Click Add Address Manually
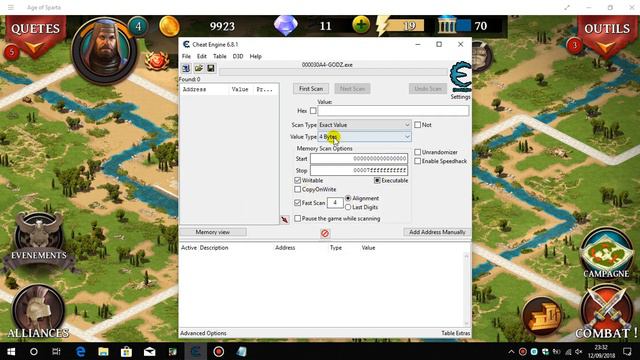 pyautogui.click(x=437, y=232)
